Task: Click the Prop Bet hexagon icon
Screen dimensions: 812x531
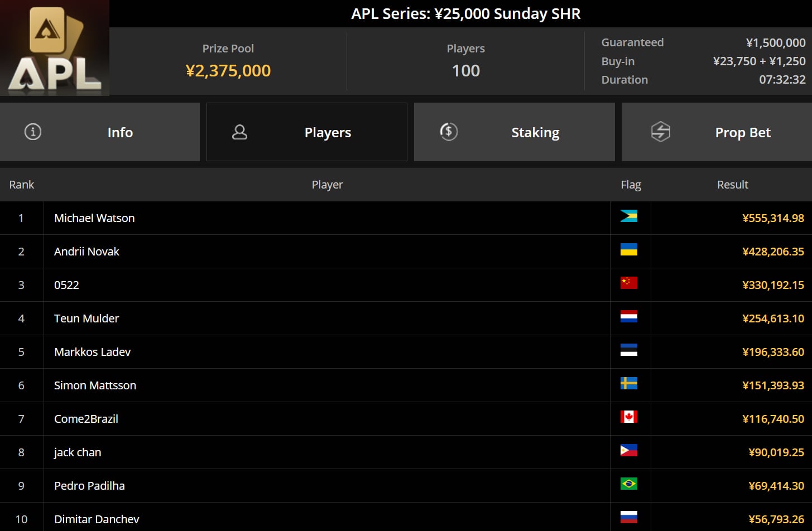Action: click(x=661, y=132)
